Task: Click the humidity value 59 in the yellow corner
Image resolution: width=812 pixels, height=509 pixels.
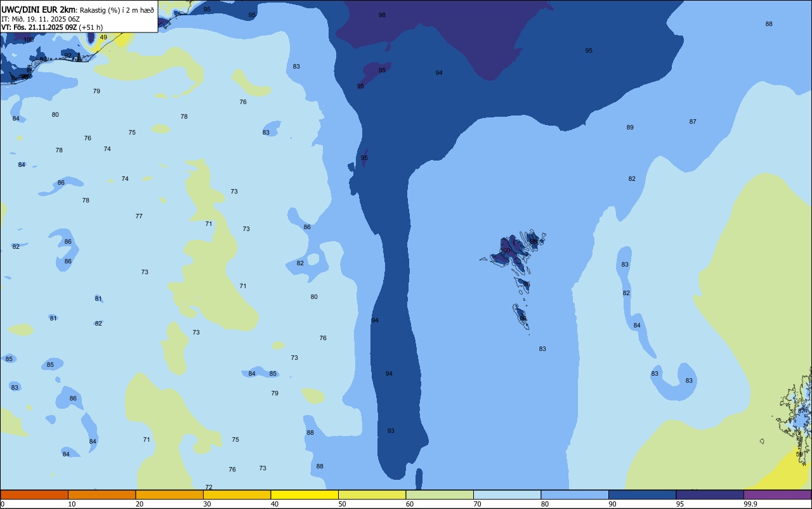Action: [x=799, y=454]
